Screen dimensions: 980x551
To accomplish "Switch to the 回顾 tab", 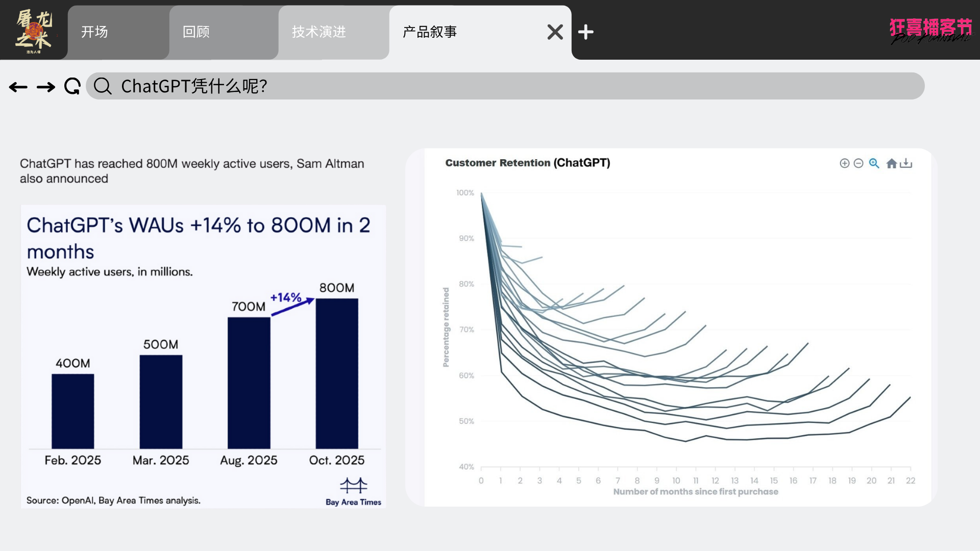I will coord(197,32).
